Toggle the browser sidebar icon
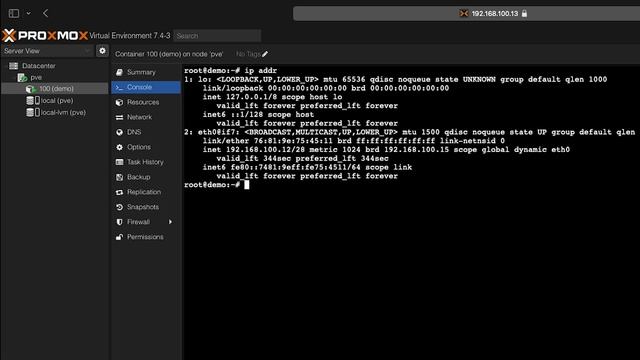 tap(14, 13)
